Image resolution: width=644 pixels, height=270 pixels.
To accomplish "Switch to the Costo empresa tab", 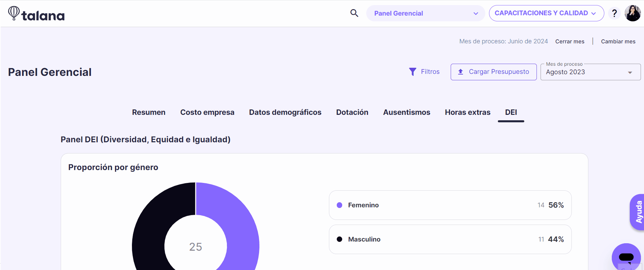I will point(207,112).
